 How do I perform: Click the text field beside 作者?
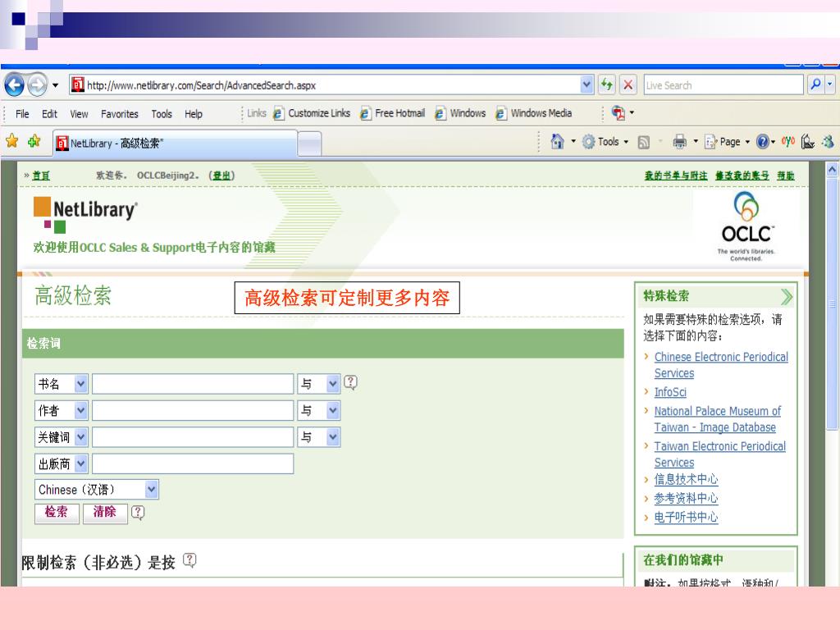click(x=193, y=411)
